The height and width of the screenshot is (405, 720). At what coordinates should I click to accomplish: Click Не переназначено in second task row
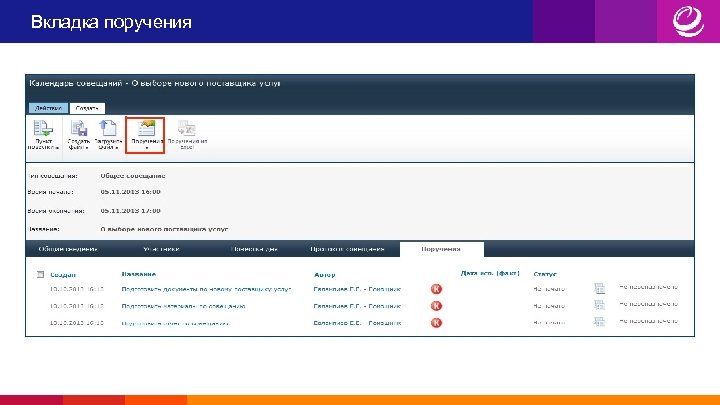[x=648, y=304]
